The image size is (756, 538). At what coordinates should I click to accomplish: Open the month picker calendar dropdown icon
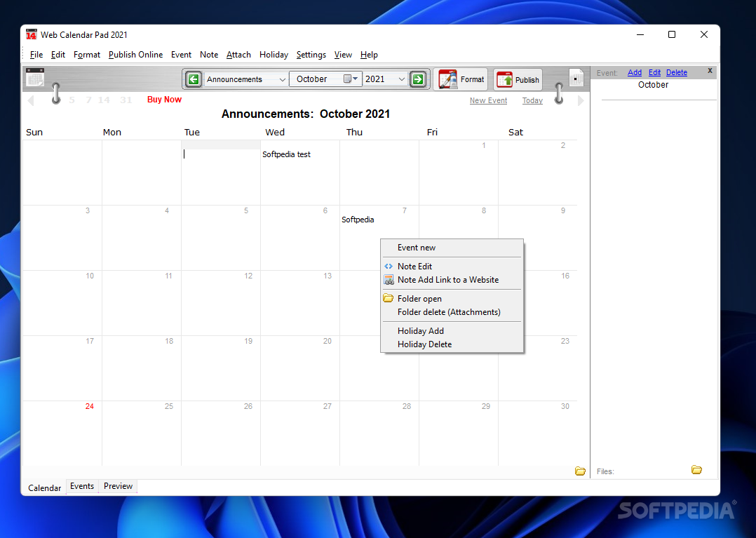click(350, 79)
